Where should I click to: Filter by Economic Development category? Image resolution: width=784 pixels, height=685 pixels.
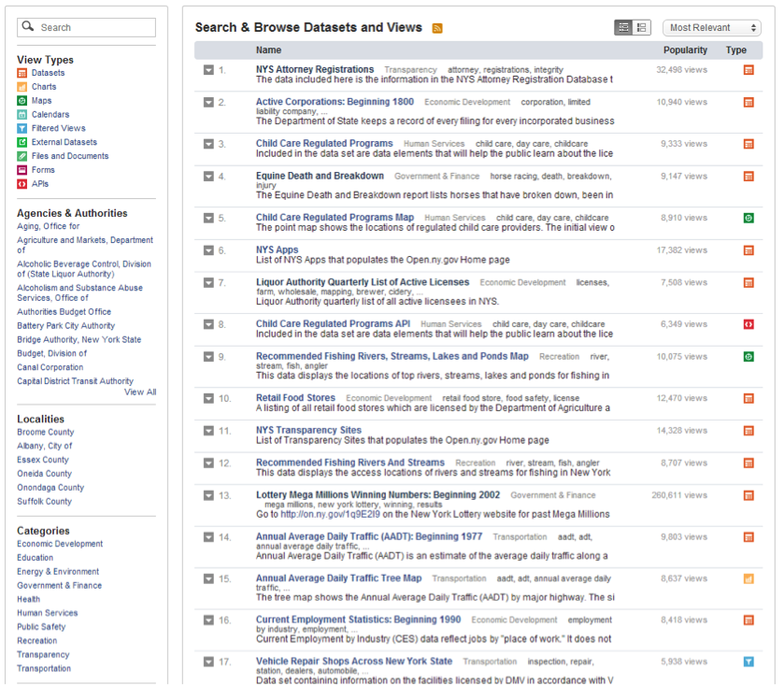point(60,544)
